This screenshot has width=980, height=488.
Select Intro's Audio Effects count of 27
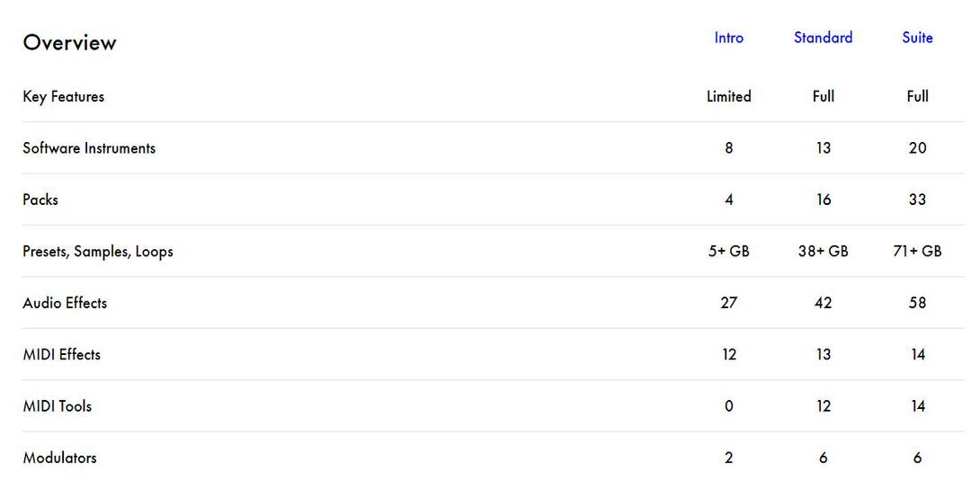coord(728,303)
